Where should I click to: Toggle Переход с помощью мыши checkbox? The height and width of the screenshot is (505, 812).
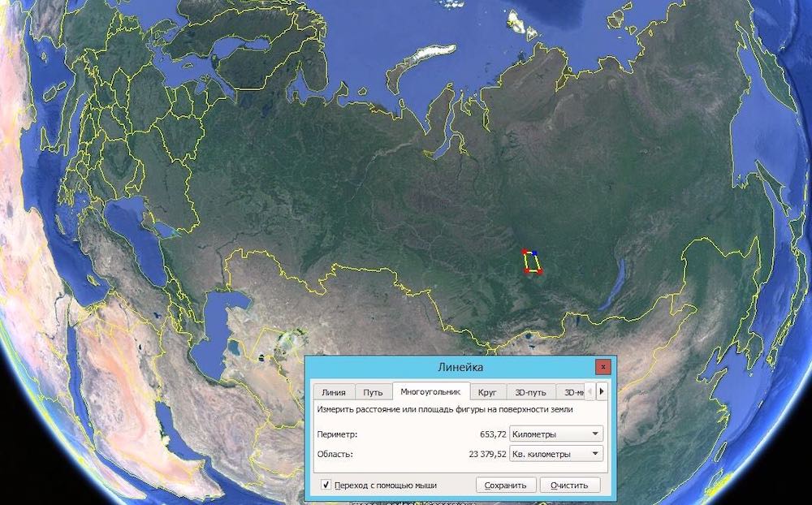[326, 485]
